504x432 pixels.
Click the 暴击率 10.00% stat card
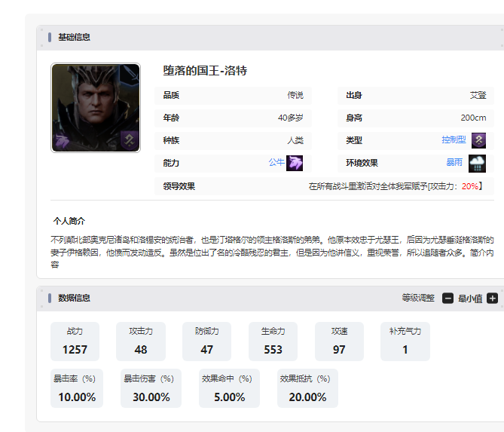pos(77,388)
